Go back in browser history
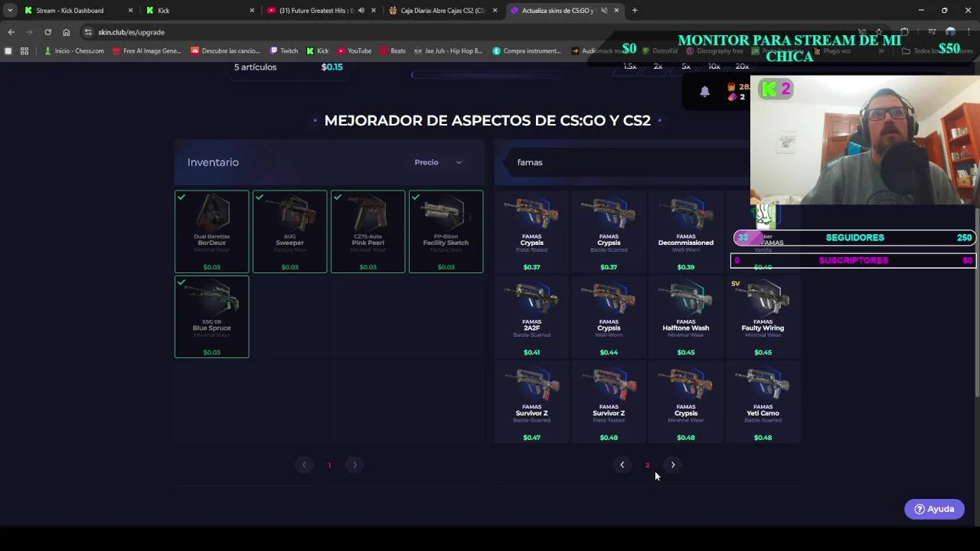 [x=11, y=32]
